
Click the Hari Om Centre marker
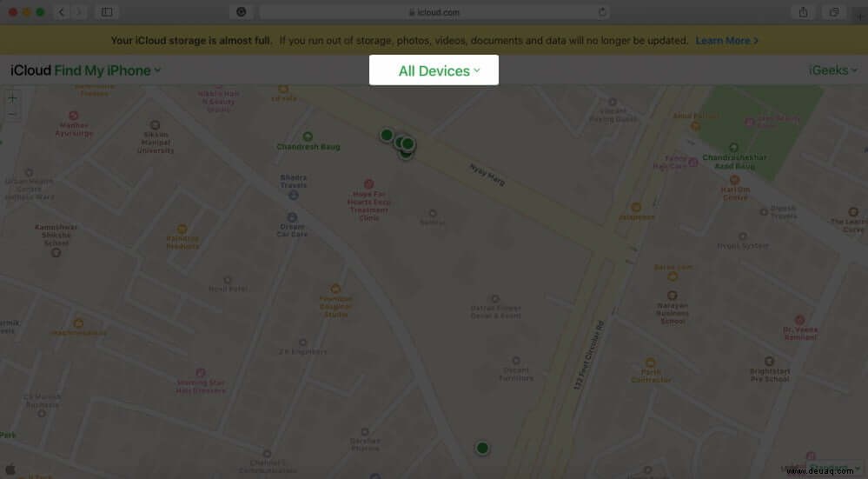coord(734,180)
